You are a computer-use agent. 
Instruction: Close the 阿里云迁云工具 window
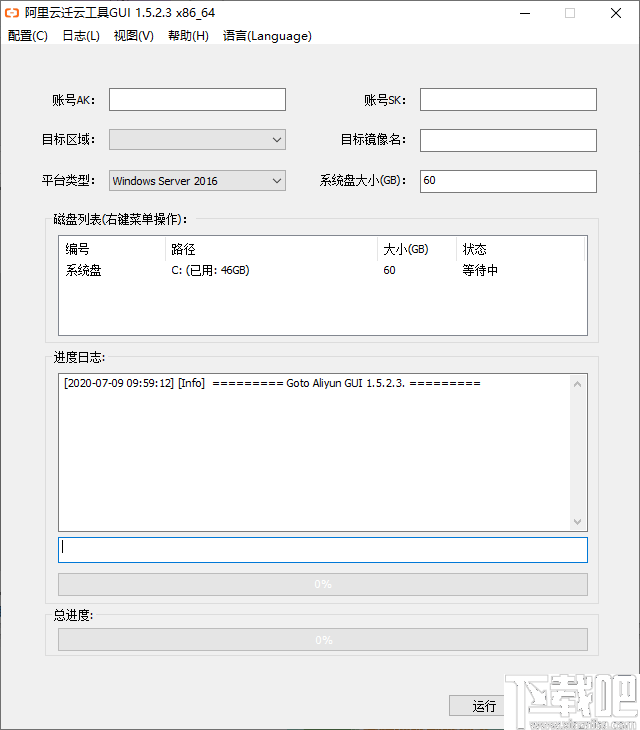pyautogui.click(x=616, y=14)
